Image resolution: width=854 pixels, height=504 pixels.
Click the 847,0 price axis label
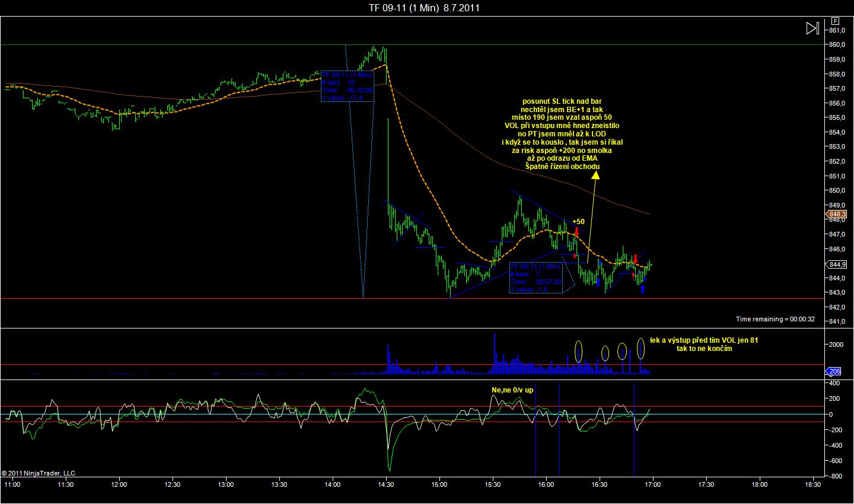pos(837,234)
